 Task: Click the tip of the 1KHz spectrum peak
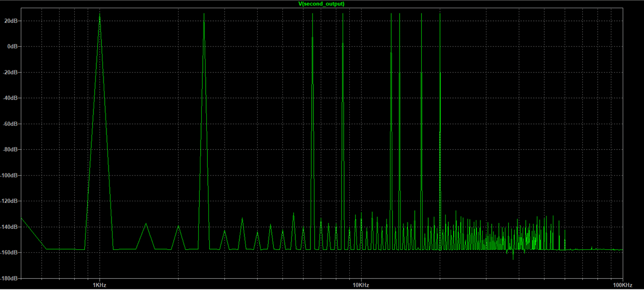100,14
